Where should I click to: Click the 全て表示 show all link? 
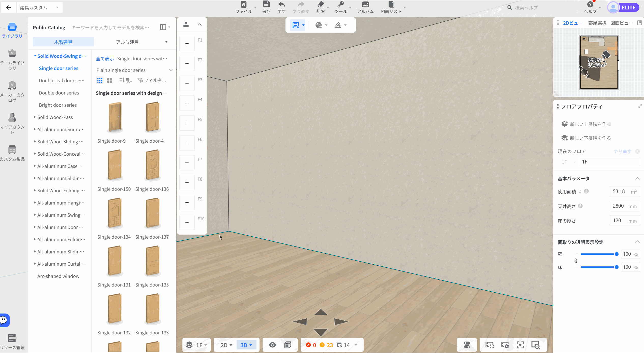(x=105, y=59)
